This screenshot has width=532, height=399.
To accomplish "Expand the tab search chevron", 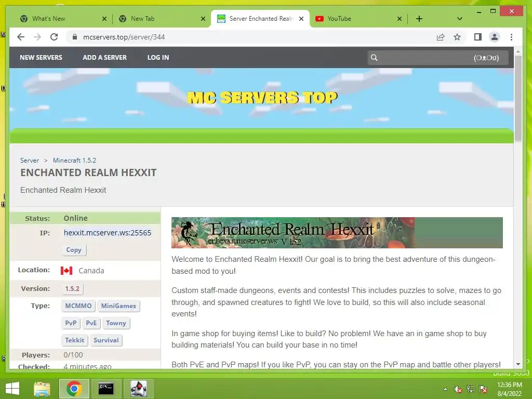I will click(x=460, y=19).
